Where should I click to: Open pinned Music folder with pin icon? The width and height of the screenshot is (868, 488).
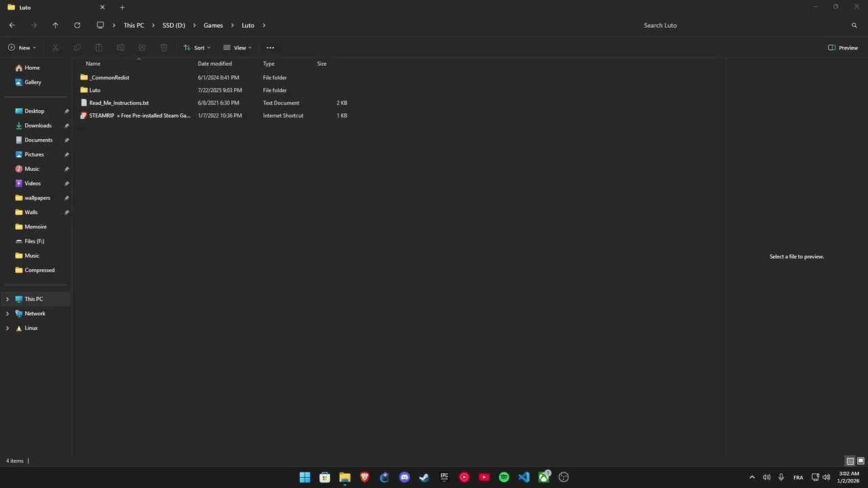tap(32, 169)
